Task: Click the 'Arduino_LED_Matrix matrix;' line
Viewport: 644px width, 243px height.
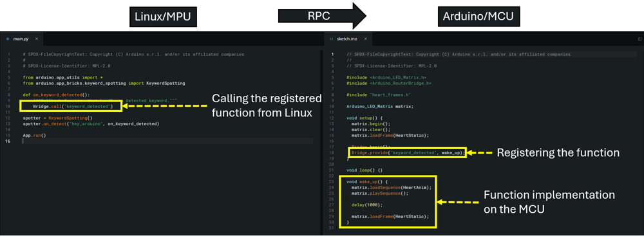Action: click(379, 106)
